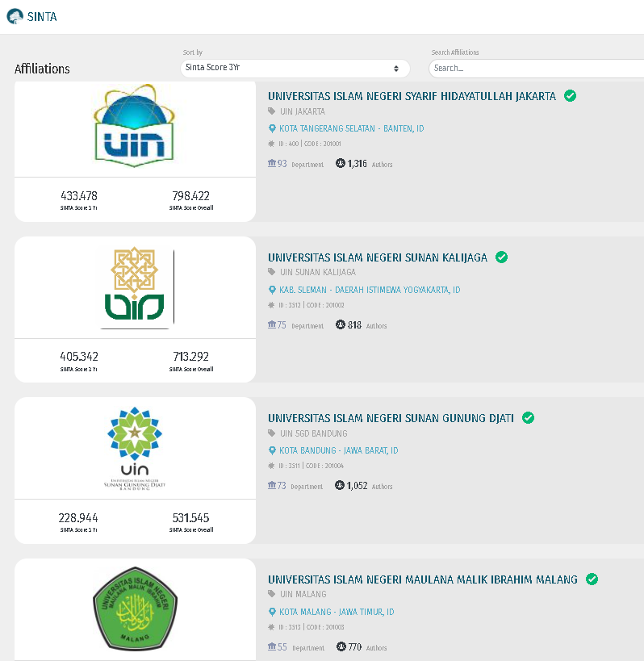
Task: Click the authors icon showing 818
Action: coord(341,325)
